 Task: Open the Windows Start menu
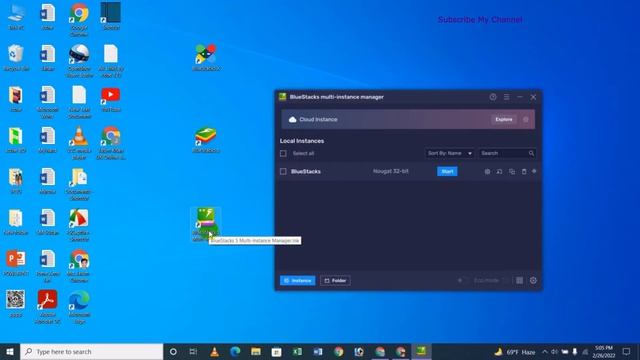10,351
